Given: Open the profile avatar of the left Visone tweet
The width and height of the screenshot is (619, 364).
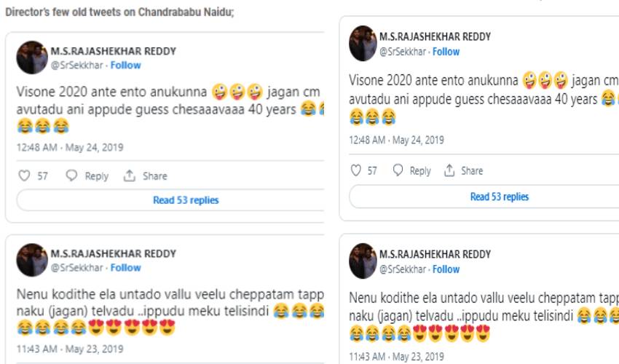Looking at the screenshot, I should pos(32,58).
